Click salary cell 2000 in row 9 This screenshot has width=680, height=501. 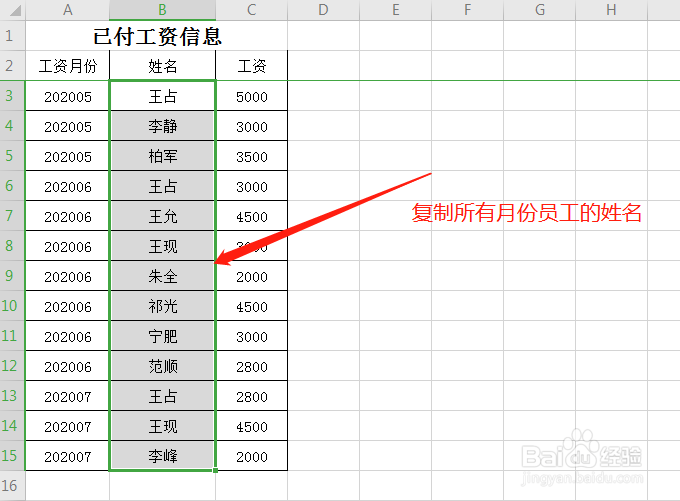tap(252, 275)
